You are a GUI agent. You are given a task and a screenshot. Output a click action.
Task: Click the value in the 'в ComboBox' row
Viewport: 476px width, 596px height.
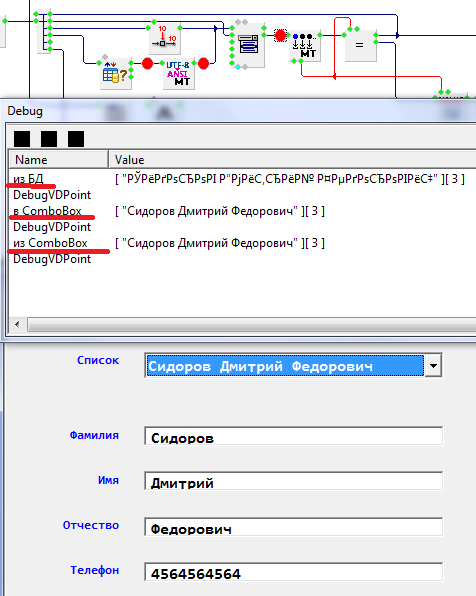click(x=220, y=211)
